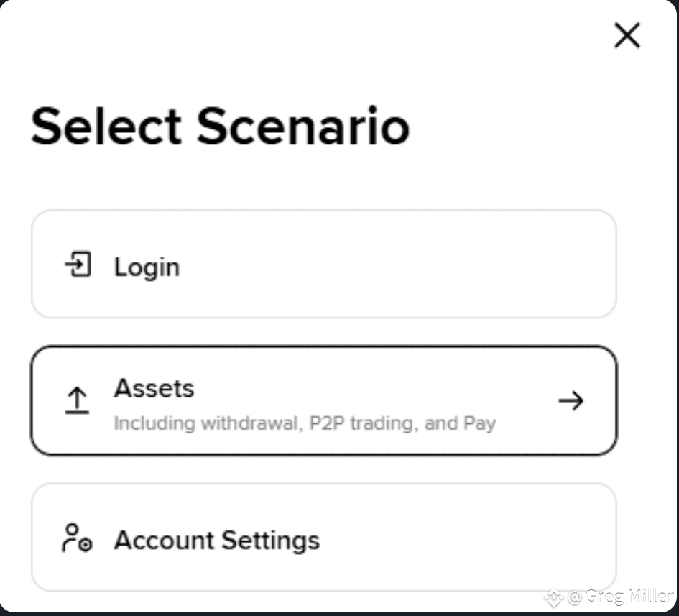The height and width of the screenshot is (616, 679).
Task: Click the "Login" text label
Action: pyautogui.click(x=147, y=267)
